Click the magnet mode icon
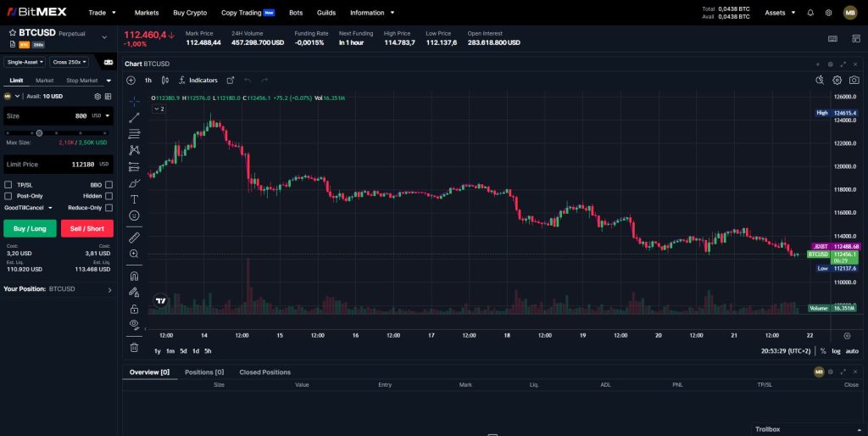Screen dimensions: 868x436 tap(134, 276)
